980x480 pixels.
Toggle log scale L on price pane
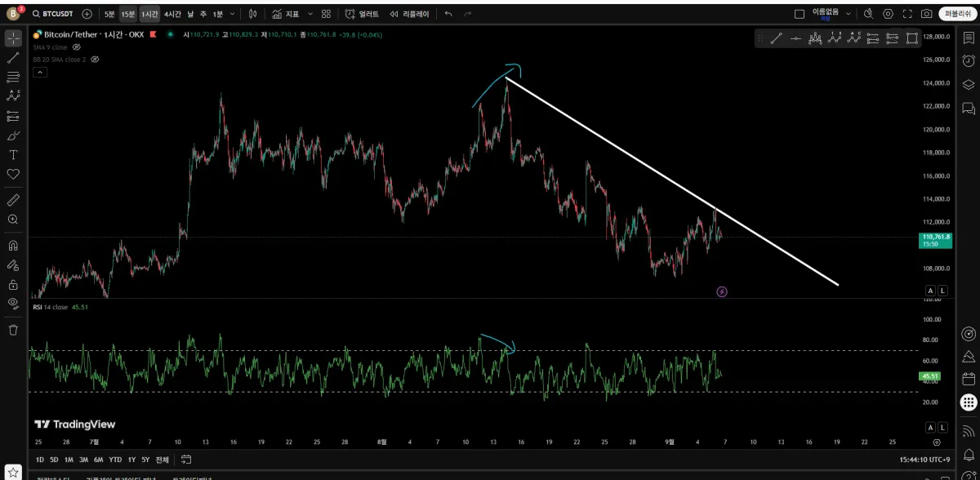942,291
